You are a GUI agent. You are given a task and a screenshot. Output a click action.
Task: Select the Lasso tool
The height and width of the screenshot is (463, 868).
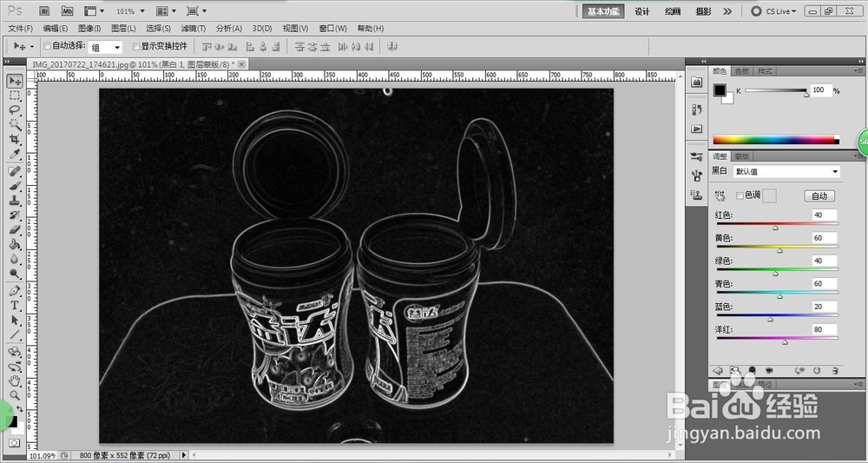pyautogui.click(x=15, y=109)
